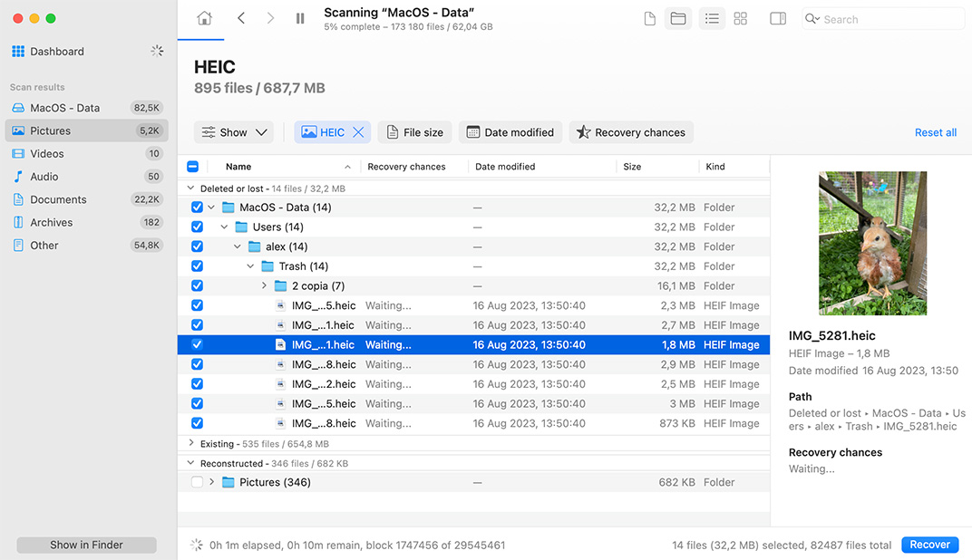Click the Reset all link

(x=936, y=131)
